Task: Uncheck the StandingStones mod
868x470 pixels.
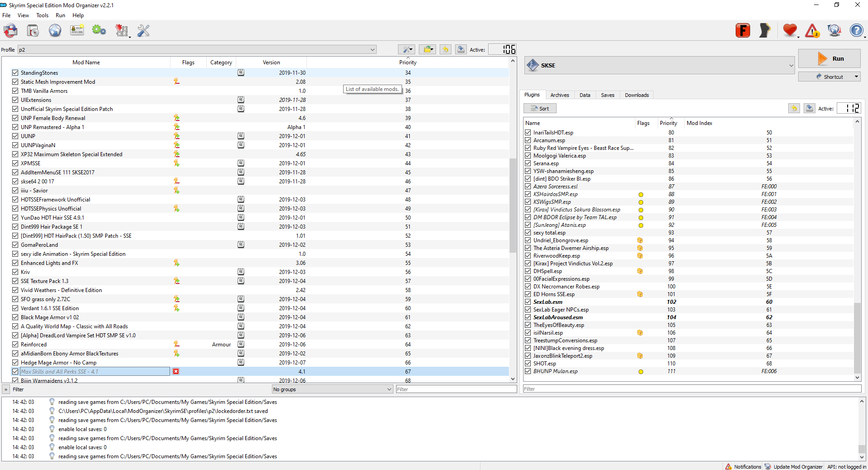Action: click(15, 72)
